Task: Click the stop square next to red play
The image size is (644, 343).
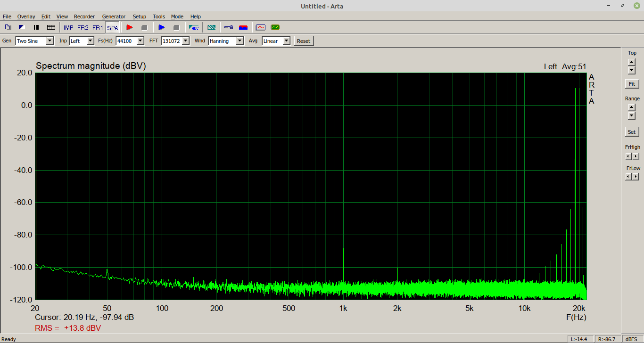Action: [144, 27]
